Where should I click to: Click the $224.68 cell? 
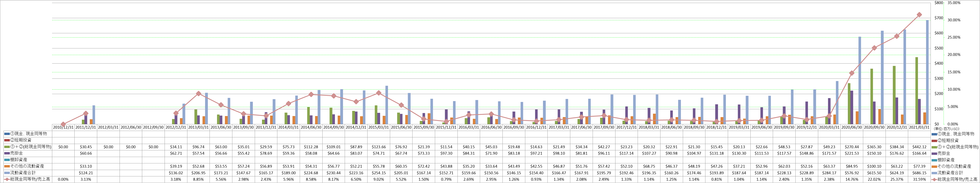point(311,173)
